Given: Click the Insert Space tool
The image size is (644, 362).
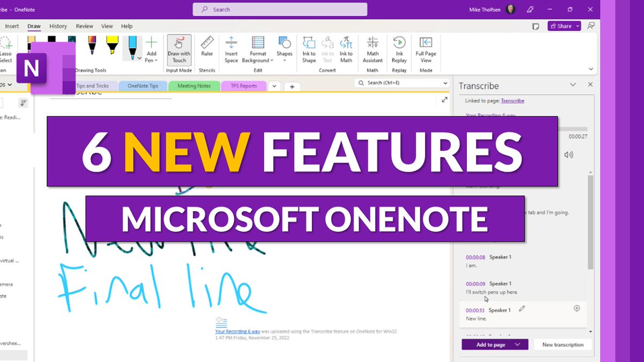Looking at the screenshot, I should tap(231, 49).
